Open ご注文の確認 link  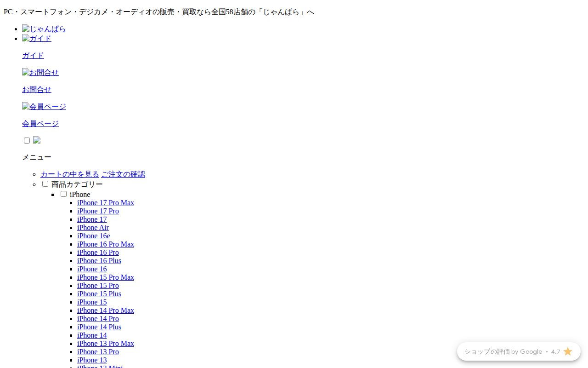coord(123,174)
